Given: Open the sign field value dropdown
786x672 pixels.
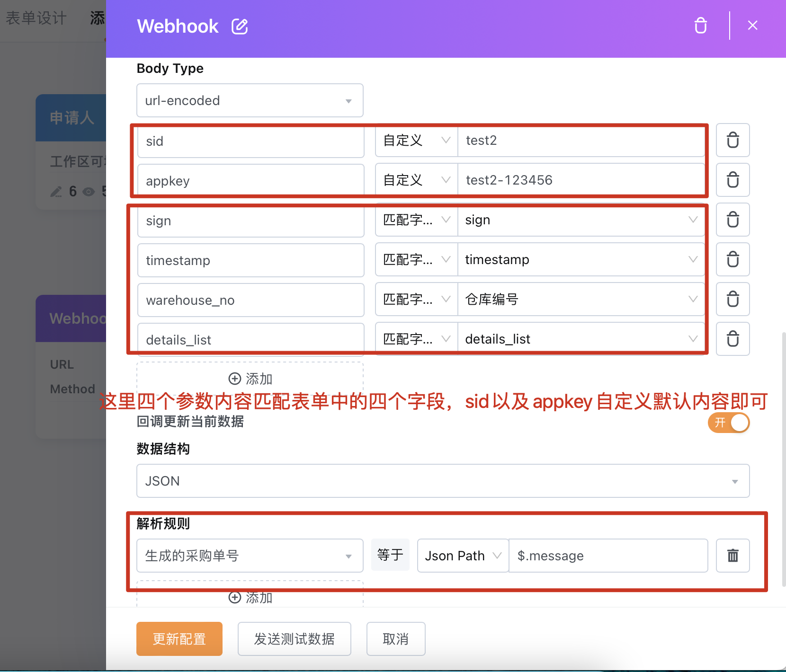Looking at the screenshot, I should click(581, 220).
